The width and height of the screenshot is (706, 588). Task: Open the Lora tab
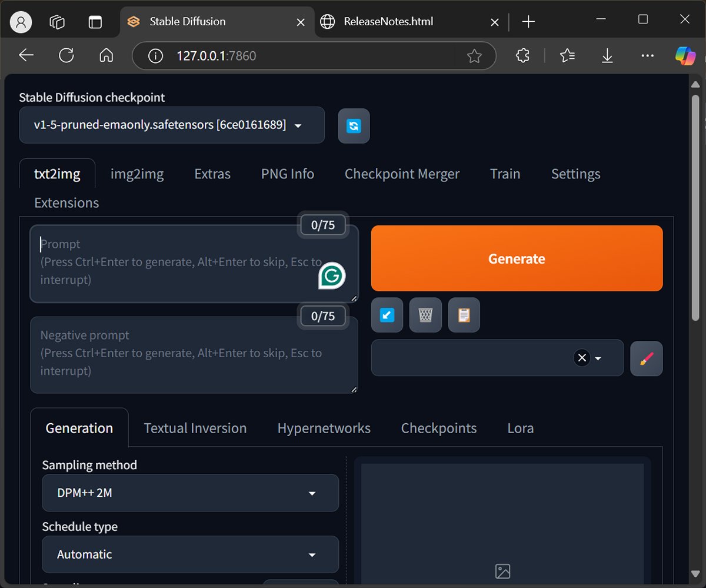(520, 428)
